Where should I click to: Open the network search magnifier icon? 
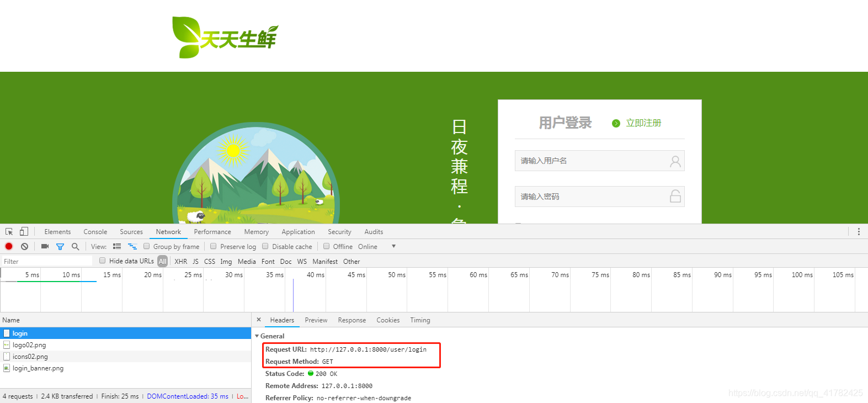pyautogui.click(x=75, y=247)
